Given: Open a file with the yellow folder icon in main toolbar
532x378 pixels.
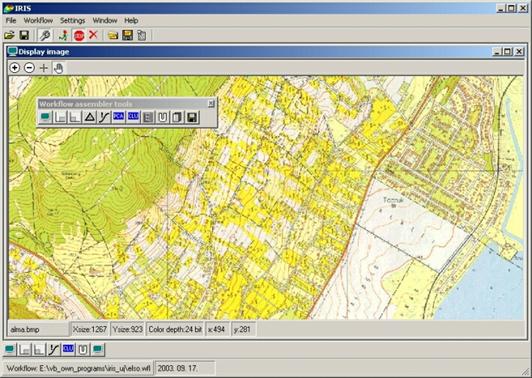Looking at the screenshot, I should [x=10, y=35].
